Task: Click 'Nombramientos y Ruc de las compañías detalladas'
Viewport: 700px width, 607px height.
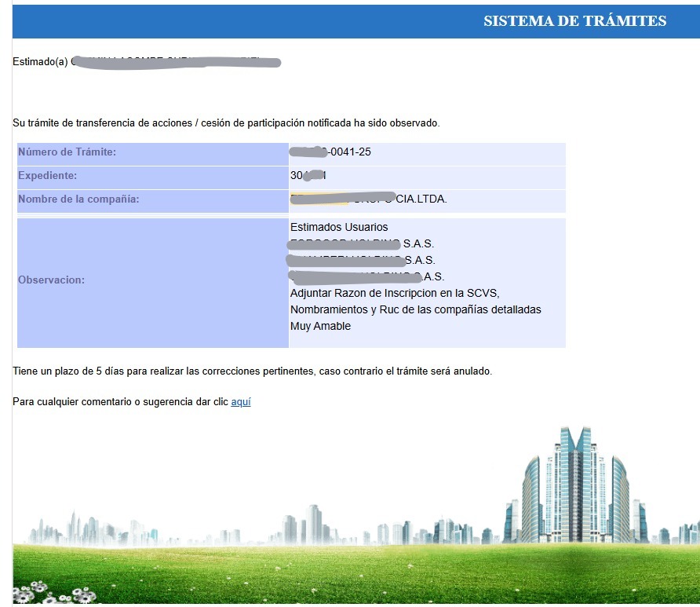Action: (x=416, y=309)
